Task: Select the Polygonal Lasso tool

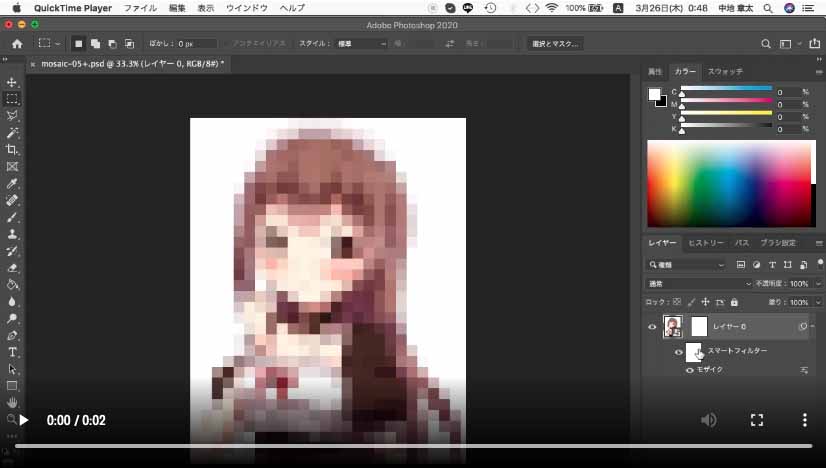Action: point(12,116)
